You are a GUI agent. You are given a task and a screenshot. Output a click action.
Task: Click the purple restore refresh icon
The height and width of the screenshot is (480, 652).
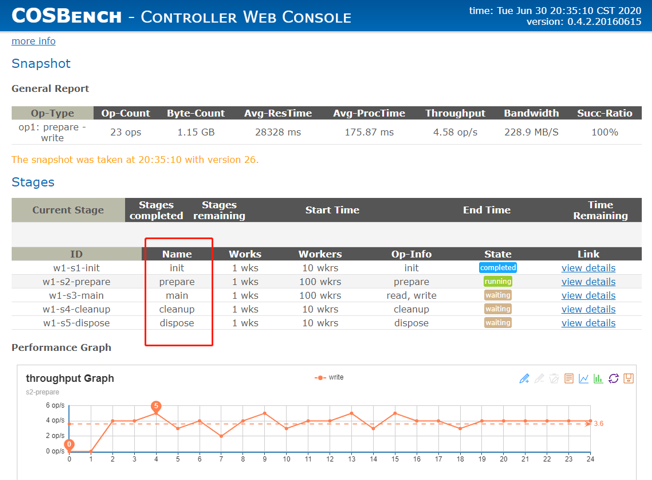point(613,378)
